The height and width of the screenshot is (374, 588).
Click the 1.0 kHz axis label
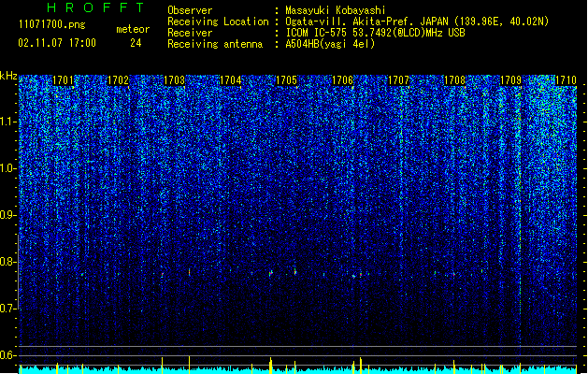pos(8,168)
